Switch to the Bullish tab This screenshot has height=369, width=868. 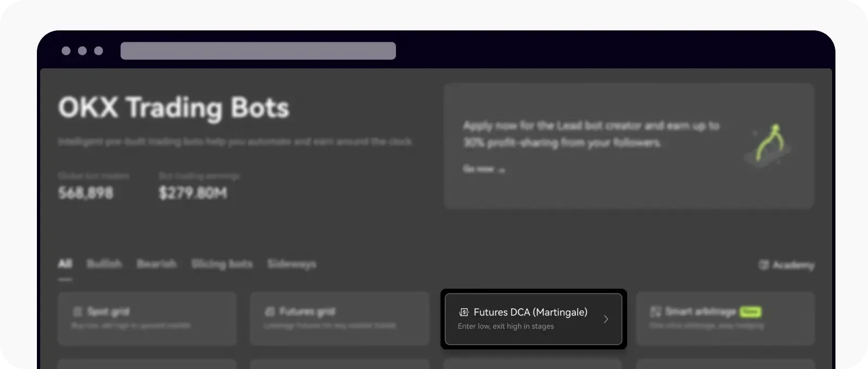(x=104, y=264)
